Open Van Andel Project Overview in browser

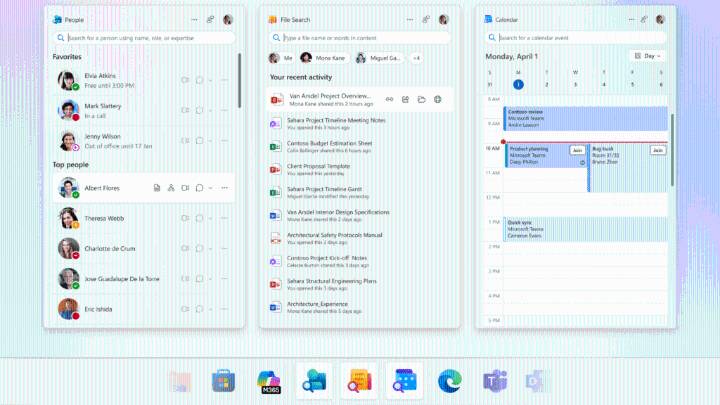(x=438, y=99)
